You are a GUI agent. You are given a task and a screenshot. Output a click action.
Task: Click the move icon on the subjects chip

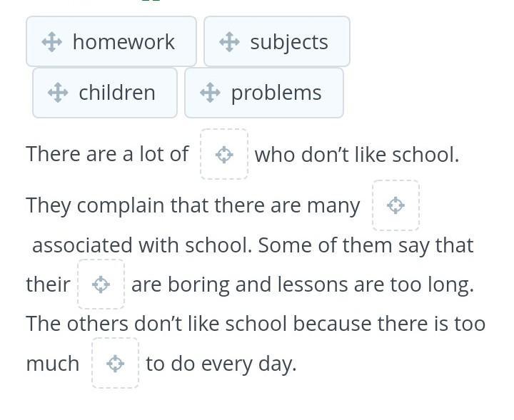coord(229,42)
